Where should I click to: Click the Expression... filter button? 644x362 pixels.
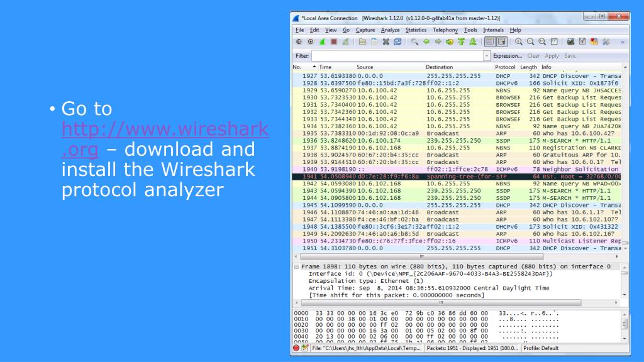point(508,56)
